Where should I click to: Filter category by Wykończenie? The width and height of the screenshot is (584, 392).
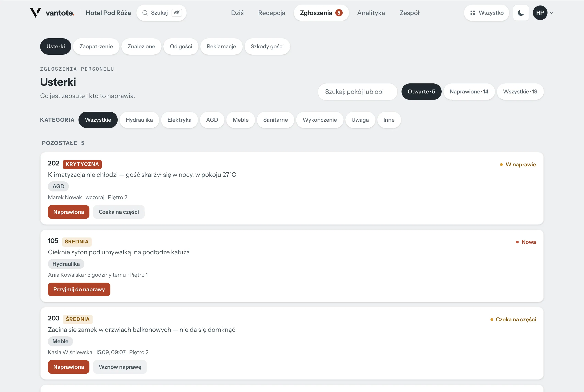(320, 120)
